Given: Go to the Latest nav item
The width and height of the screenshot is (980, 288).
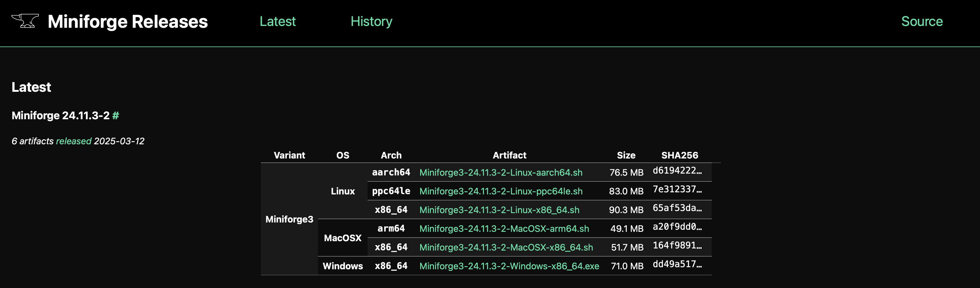Looking at the screenshot, I should [277, 22].
